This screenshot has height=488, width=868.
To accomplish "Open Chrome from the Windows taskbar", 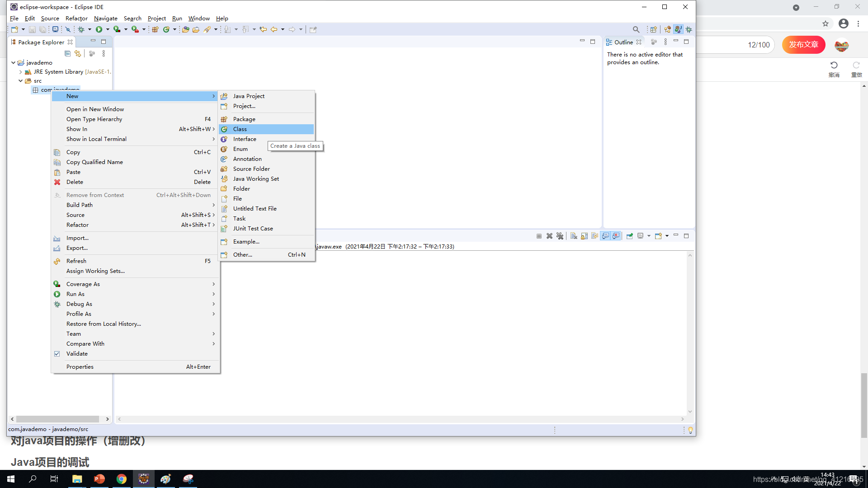I will (x=122, y=479).
